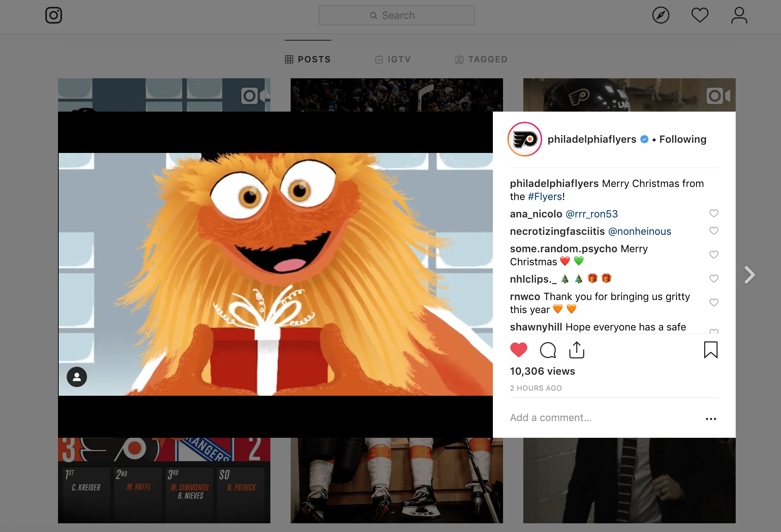Open the Explore compass icon
The width and height of the screenshot is (781, 532).
pyautogui.click(x=661, y=15)
